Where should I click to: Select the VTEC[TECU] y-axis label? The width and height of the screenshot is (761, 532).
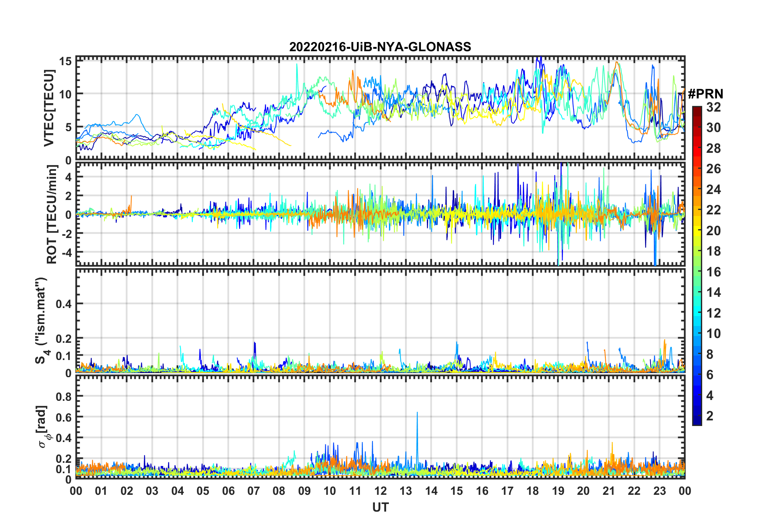(x=49, y=108)
